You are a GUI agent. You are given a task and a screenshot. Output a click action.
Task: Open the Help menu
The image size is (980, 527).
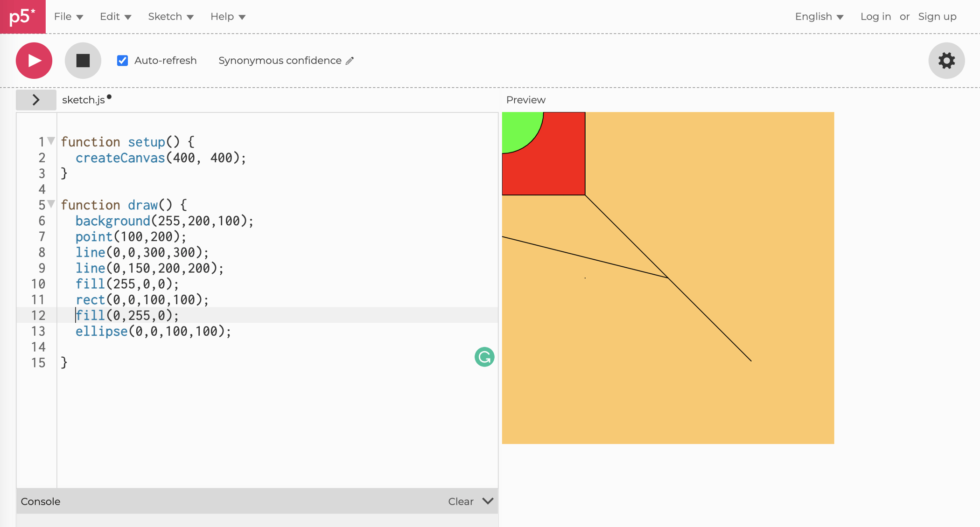click(227, 17)
